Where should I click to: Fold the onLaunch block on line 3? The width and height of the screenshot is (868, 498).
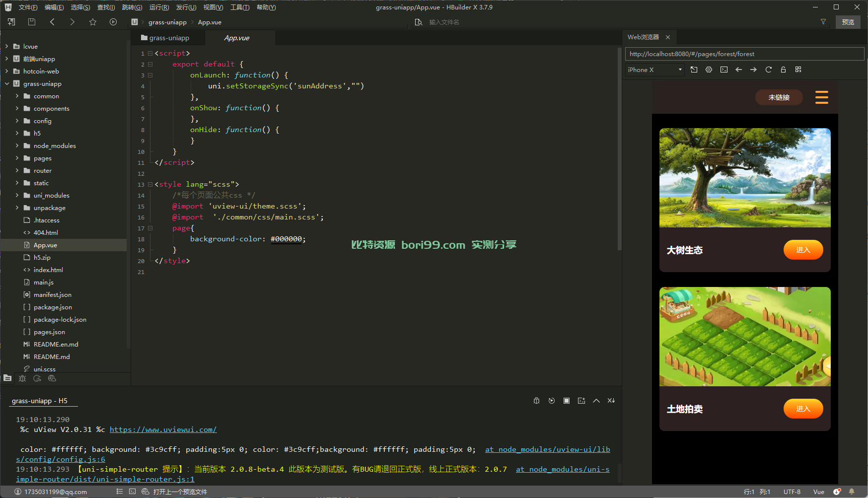click(150, 75)
